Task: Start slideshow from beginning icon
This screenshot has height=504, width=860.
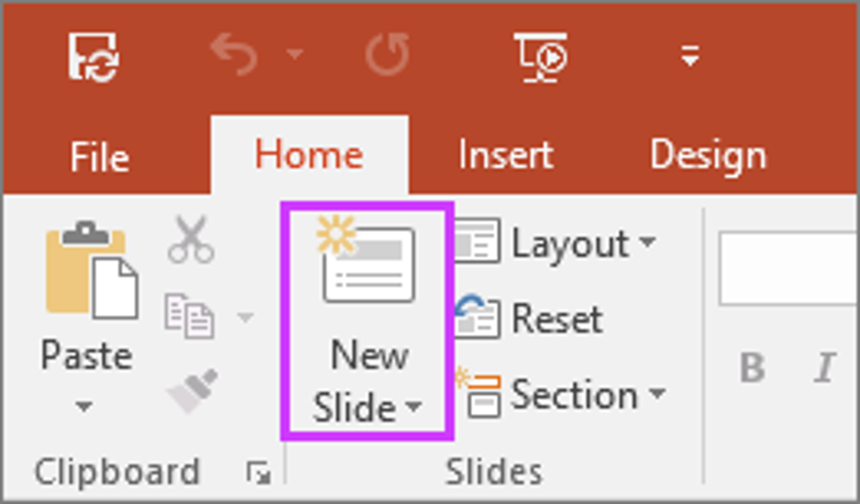Action: tap(541, 56)
